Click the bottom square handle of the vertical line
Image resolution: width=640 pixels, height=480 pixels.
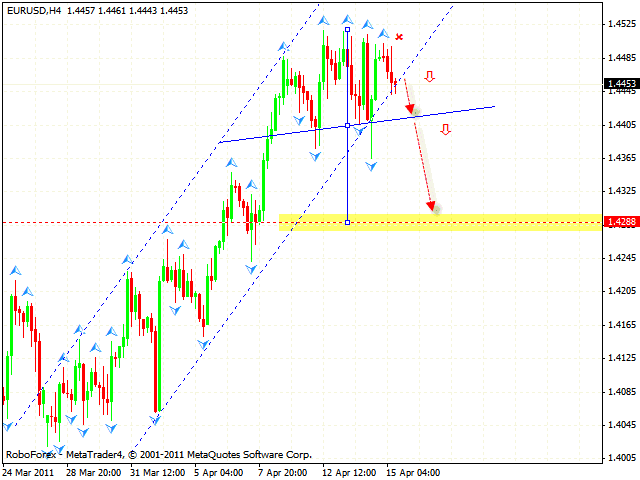point(347,222)
